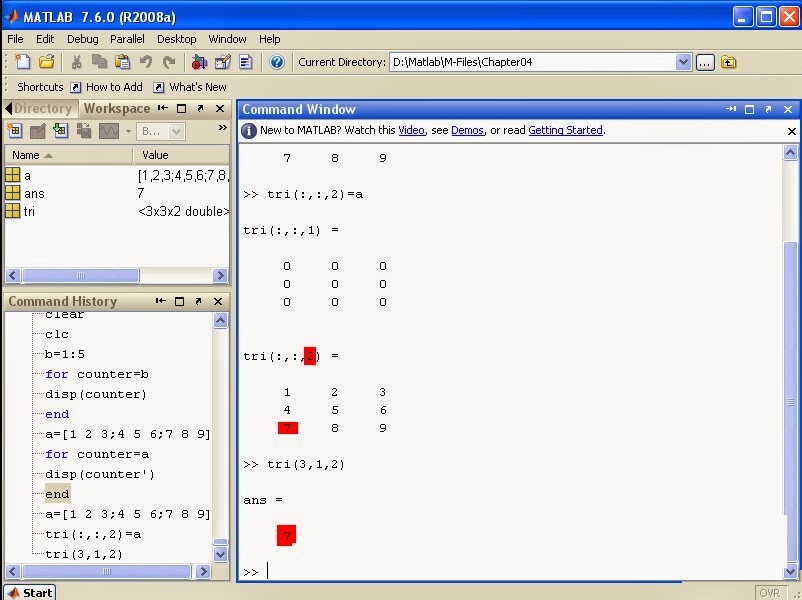
Task: Click the New M-File toolbar icon
Action: [x=23, y=62]
